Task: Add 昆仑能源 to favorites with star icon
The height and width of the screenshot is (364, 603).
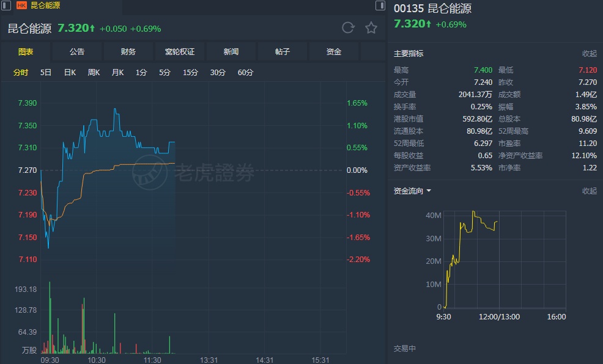Action: 371,27
